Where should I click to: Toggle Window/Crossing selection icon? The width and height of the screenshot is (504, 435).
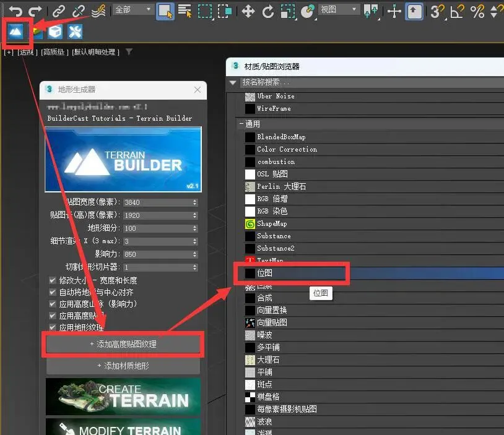pyautogui.click(x=225, y=11)
